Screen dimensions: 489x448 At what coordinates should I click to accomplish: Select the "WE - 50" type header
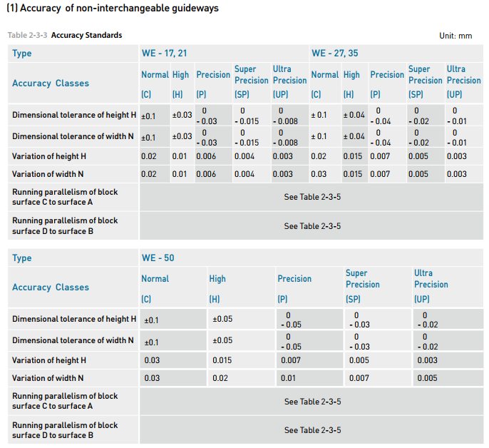click(x=158, y=258)
